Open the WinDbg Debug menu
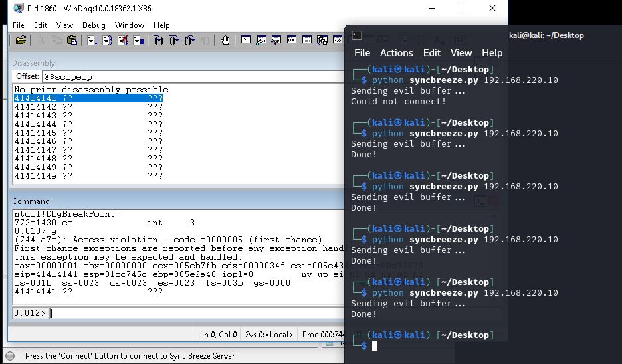622x364 pixels. (94, 25)
